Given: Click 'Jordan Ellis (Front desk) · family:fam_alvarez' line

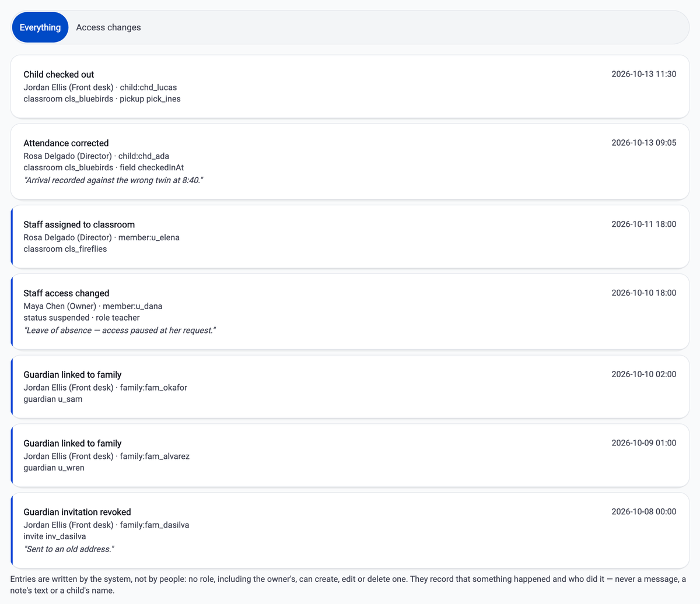Looking at the screenshot, I should 107,457.
